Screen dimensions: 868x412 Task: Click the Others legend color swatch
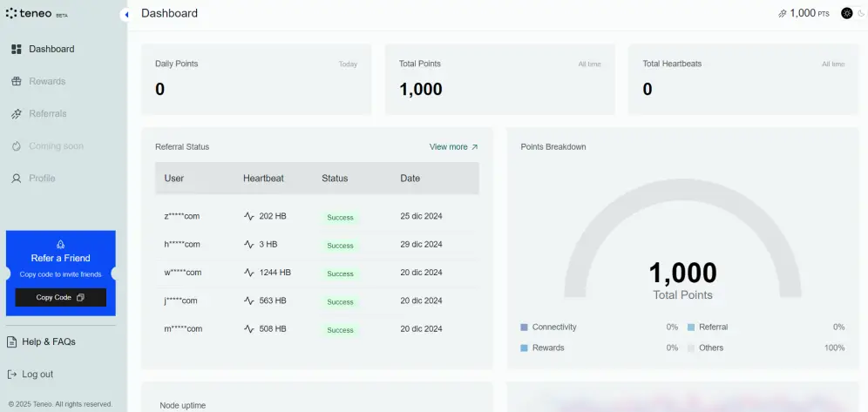click(x=691, y=348)
